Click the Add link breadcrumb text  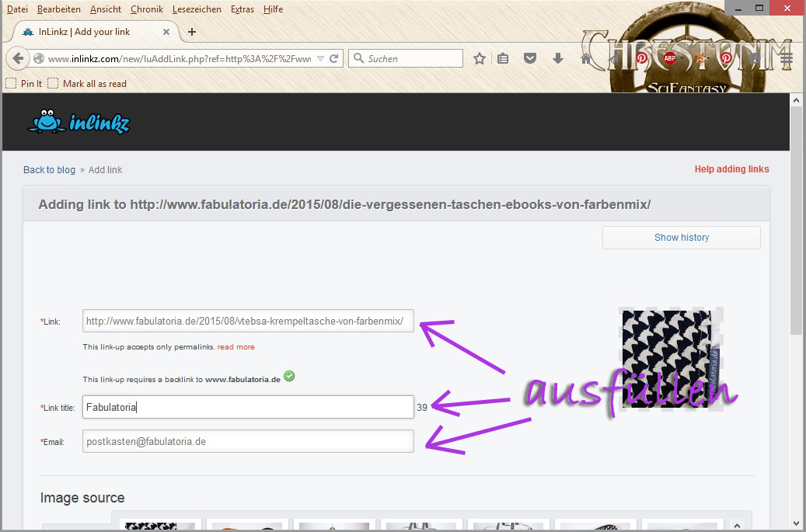[106, 170]
